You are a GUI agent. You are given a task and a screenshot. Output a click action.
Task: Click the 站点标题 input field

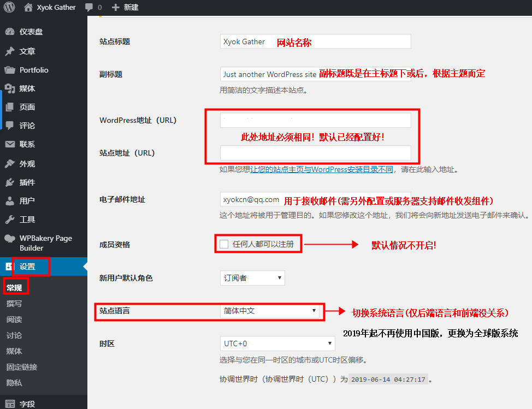click(316, 42)
